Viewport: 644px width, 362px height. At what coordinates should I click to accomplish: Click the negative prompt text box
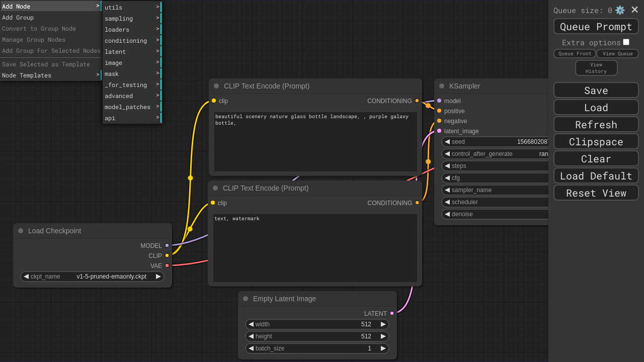pyautogui.click(x=315, y=248)
